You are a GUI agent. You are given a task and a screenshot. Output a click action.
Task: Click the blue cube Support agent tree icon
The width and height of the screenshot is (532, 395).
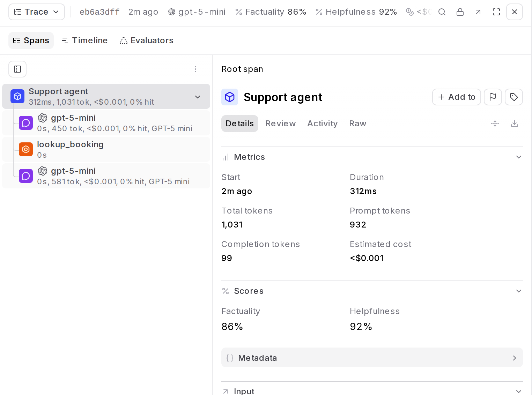pyautogui.click(x=17, y=96)
